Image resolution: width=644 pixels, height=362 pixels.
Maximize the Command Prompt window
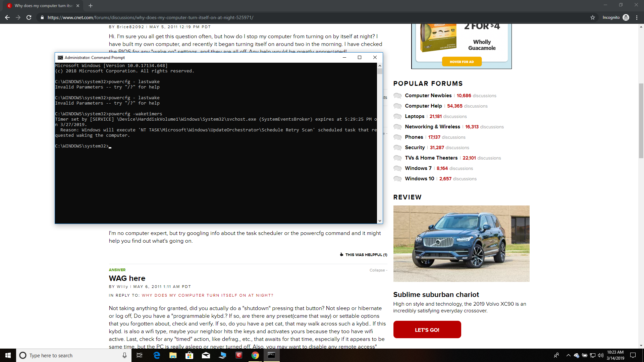pos(360,57)
